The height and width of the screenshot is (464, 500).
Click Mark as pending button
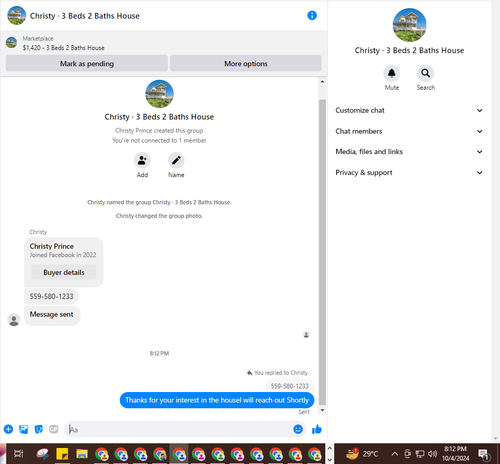[87, 63]
